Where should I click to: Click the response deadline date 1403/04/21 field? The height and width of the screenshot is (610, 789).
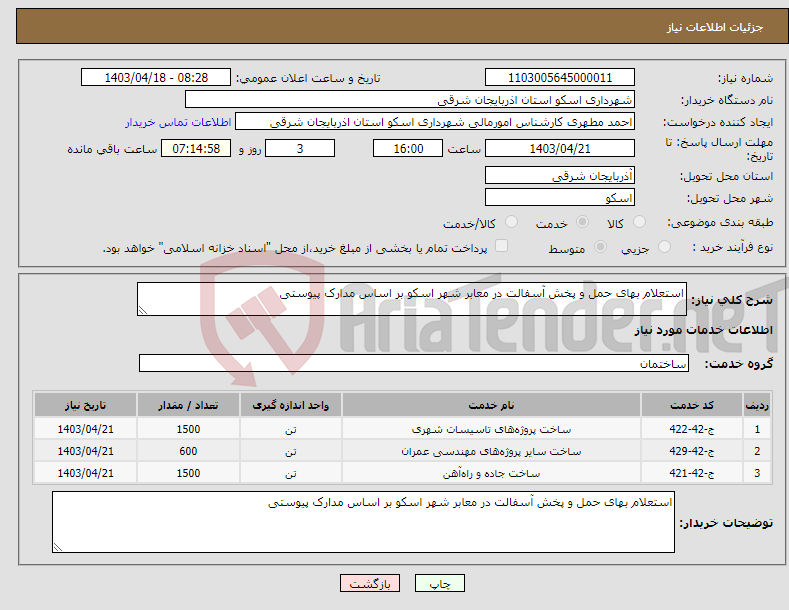(560, 148)
